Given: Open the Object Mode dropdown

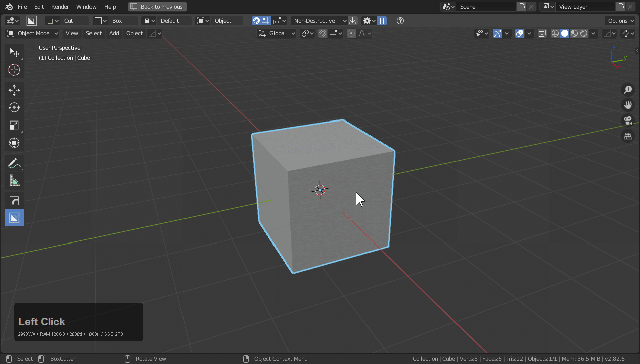Looking at the screenshot, I should [x=33, y=33].
